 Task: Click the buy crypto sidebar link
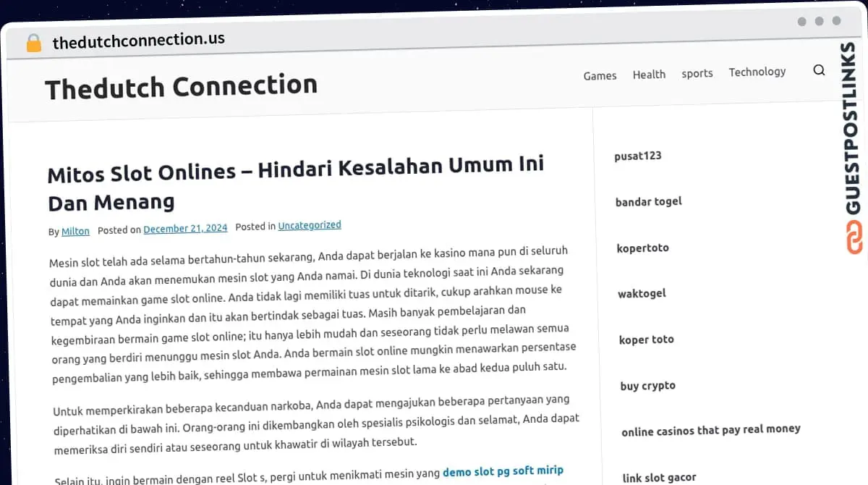click(648, 386)
